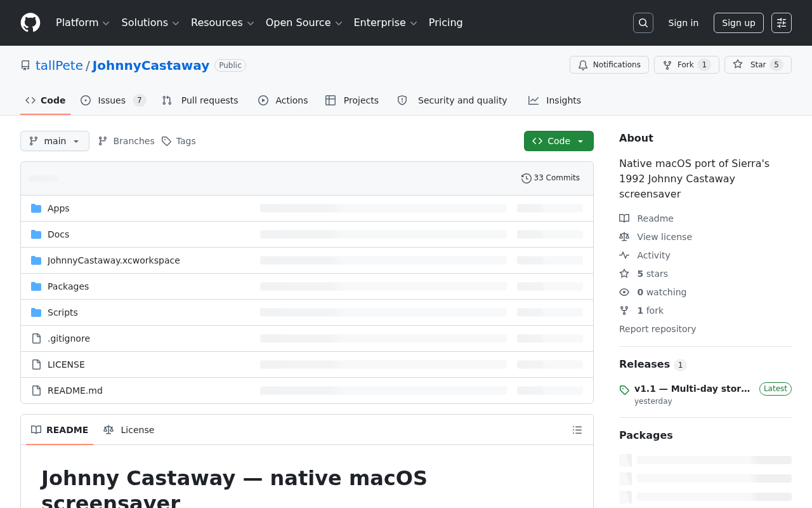812x508 pixels.
Task: Click the book icon next to Readme
Action: point(624,218)
